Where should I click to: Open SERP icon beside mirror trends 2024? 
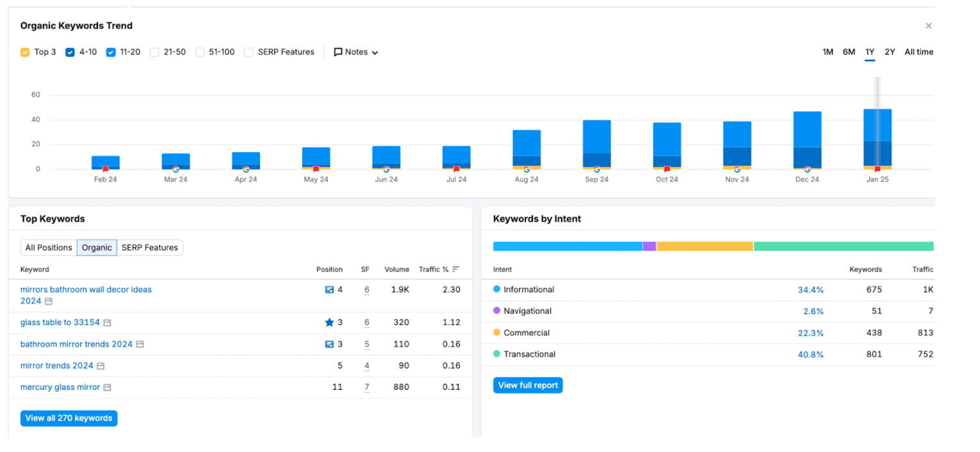[101, 366]
